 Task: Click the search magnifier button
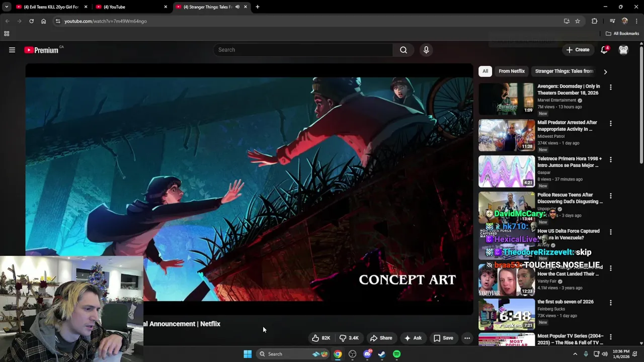[x=404, y=50]
